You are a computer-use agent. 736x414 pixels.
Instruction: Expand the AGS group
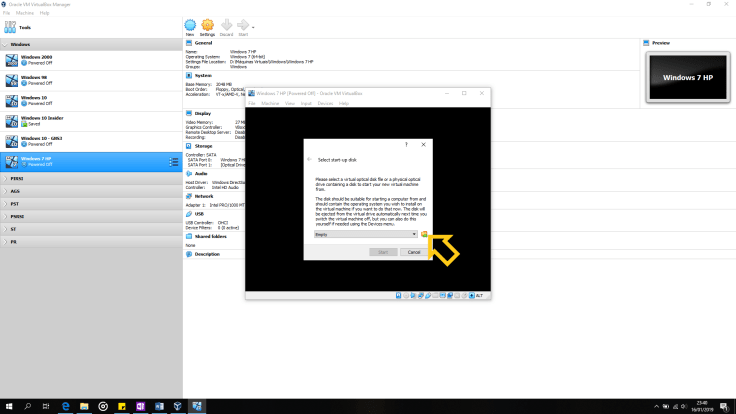point(4,190)
